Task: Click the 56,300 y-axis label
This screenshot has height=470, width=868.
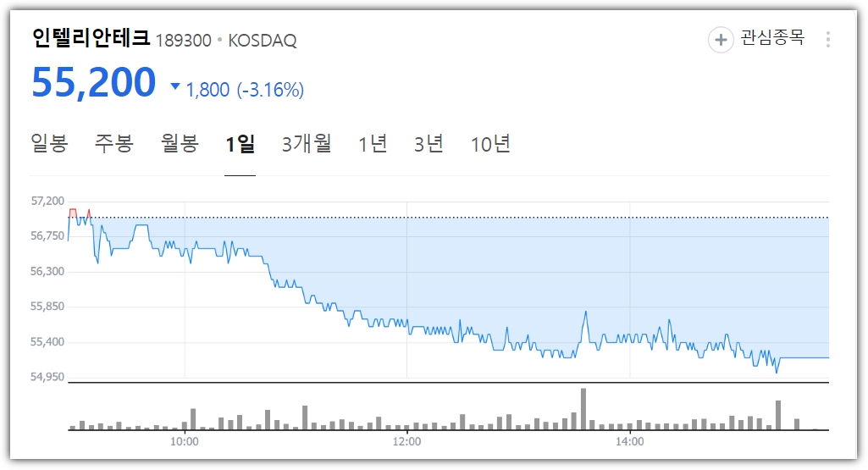Action: tap(47, 271)
